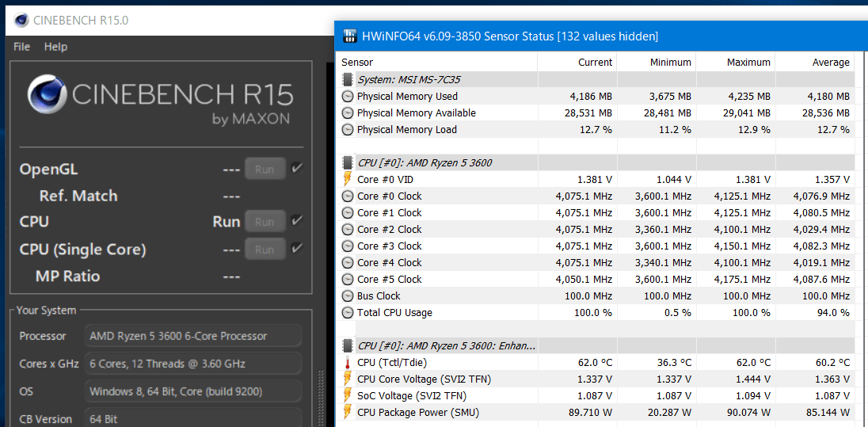This screenshot has width=868, height=427.
Task: Click the chip icon of CPU [#0]: AMD Ryzen 5 3600 header
Action: pos(348,163)
